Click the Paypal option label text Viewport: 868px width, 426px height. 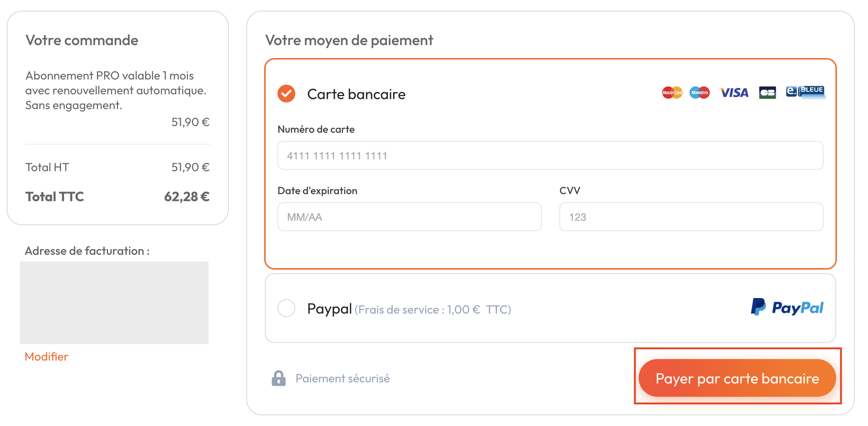tap(329, 309)
